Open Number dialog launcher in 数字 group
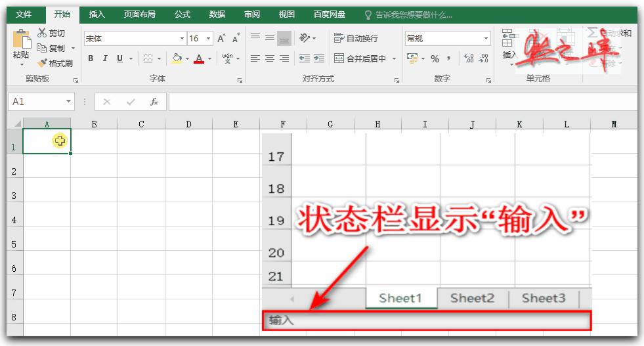This screenshot has height=346, width=644. [489, 81]
